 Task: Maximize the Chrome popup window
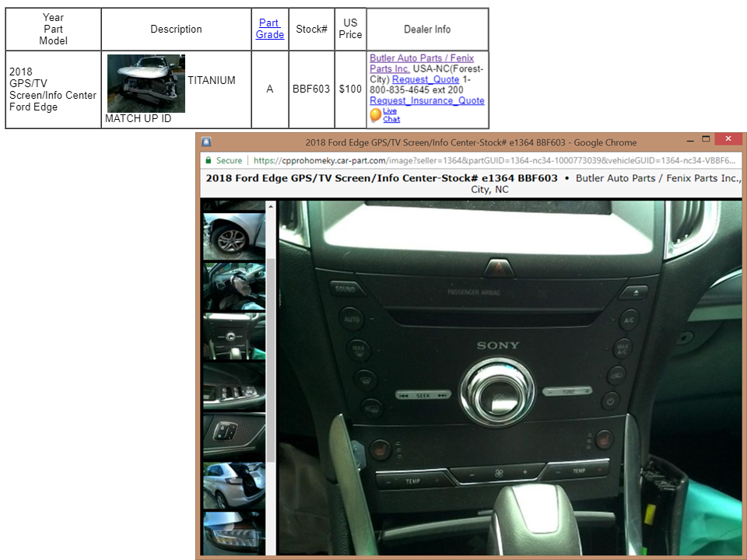tap(706, 139)
